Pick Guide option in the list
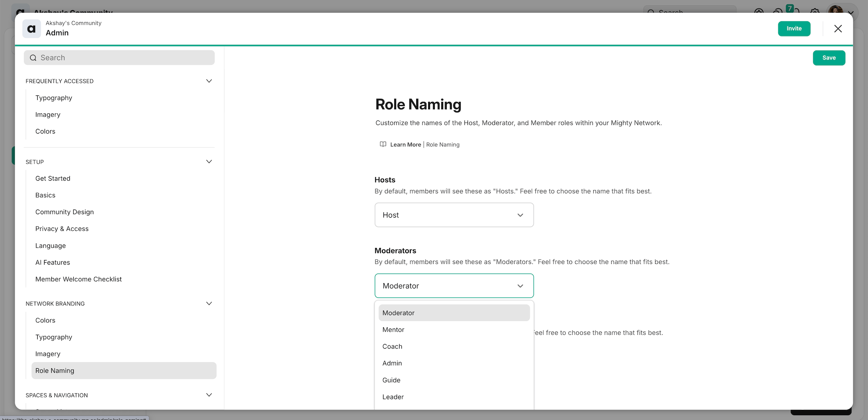868x420 pixels. coord(391,380)
